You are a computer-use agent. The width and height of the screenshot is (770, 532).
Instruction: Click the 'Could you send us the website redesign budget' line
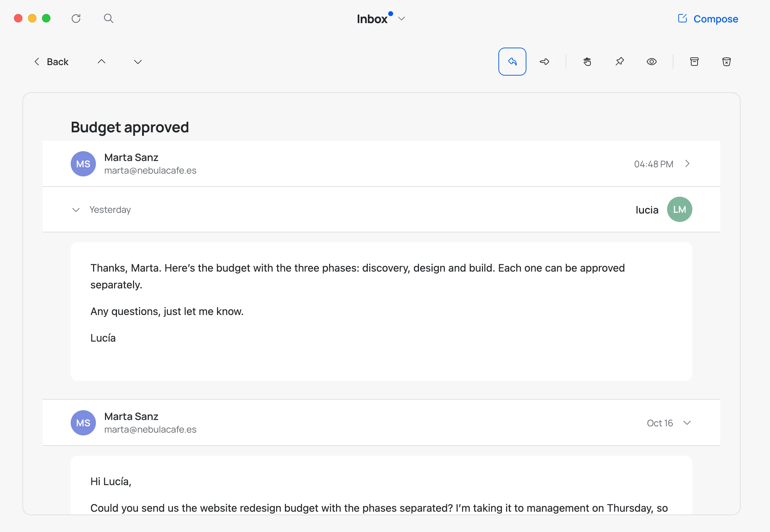coord(379,508)
